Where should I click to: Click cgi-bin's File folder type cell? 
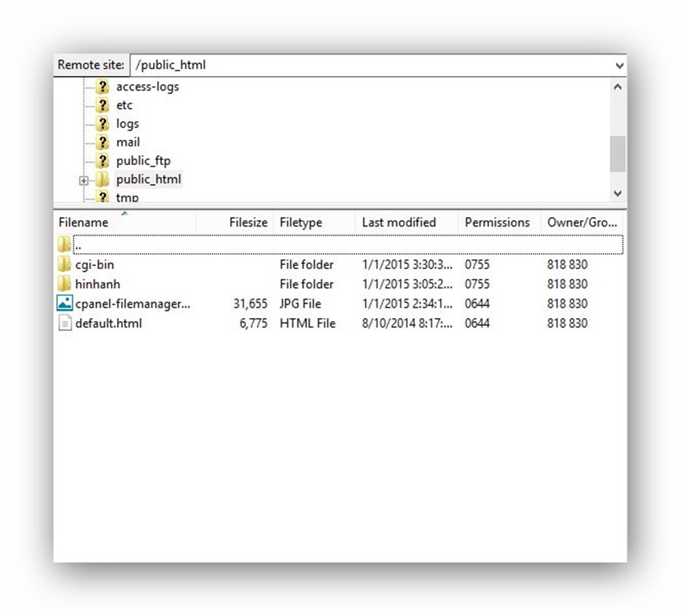pos(307,264)
